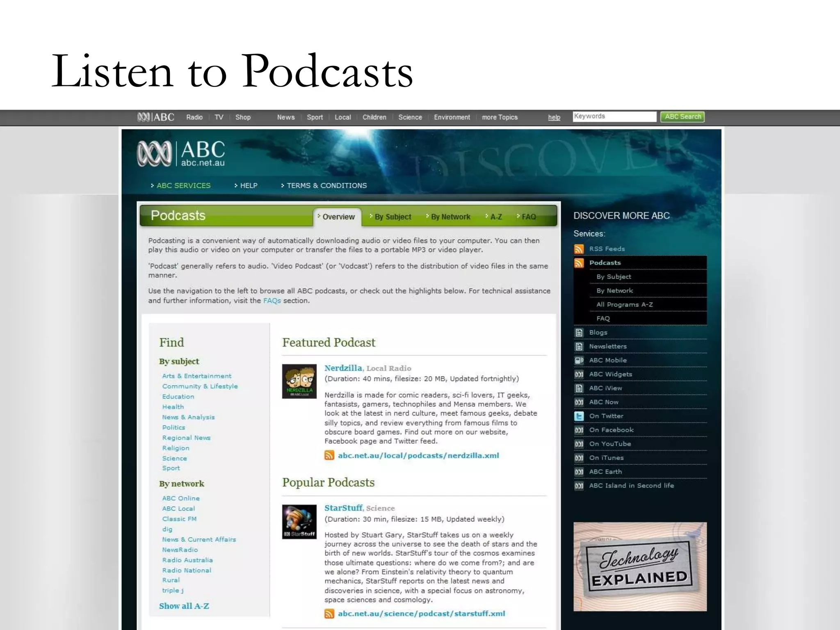Screen dimensions: 840x630
Task: Open the FAQ tab
Action: pos(527,217)
